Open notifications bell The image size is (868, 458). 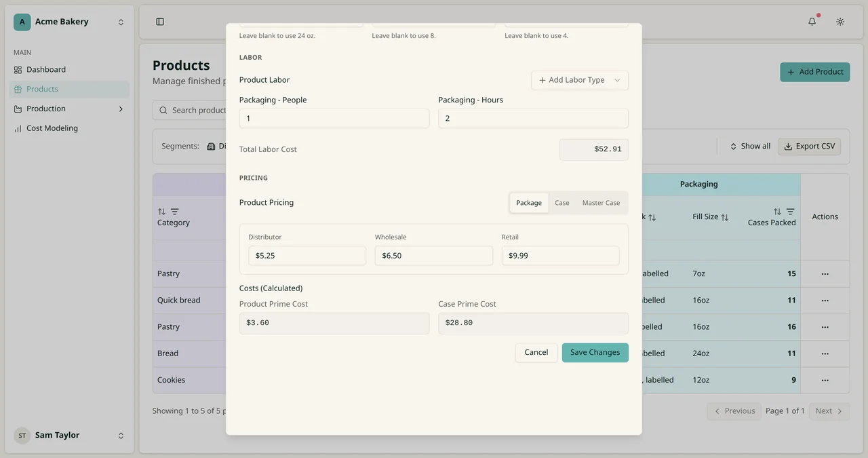(x=812, y=22)
